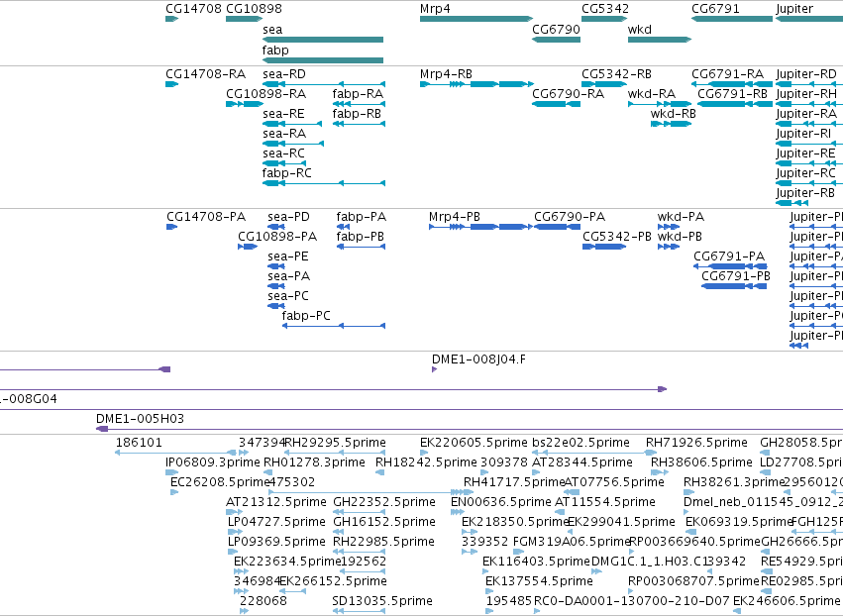Image resolution: width=843 pixels, height=616 pixels.
Task: Click the wkd-PA protein label
Action: click(x=681, y=217)
